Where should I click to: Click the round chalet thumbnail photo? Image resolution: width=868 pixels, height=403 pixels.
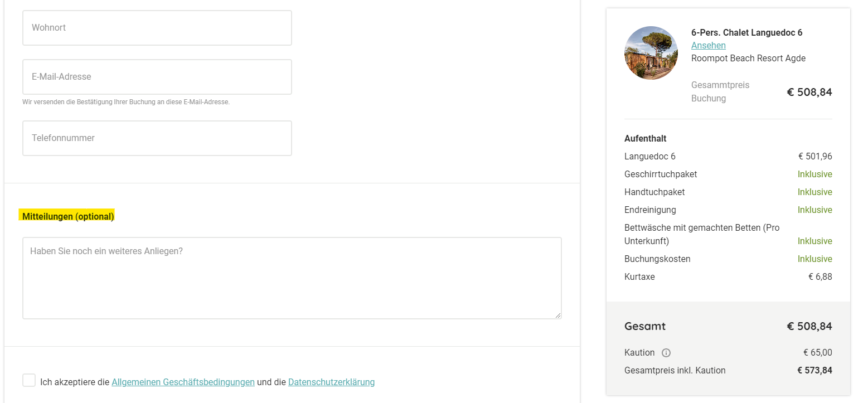click(x=651, y=53)
